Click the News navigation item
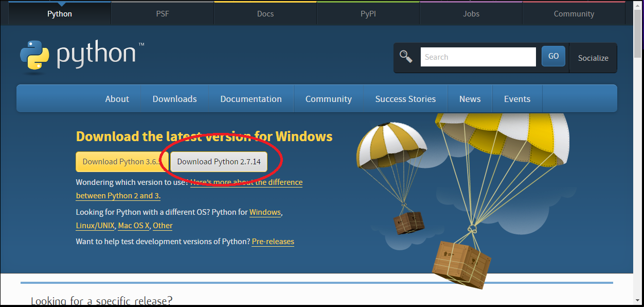Image resolution: width=644 pixels, height=307 pixels. click(x=470, y=99)
